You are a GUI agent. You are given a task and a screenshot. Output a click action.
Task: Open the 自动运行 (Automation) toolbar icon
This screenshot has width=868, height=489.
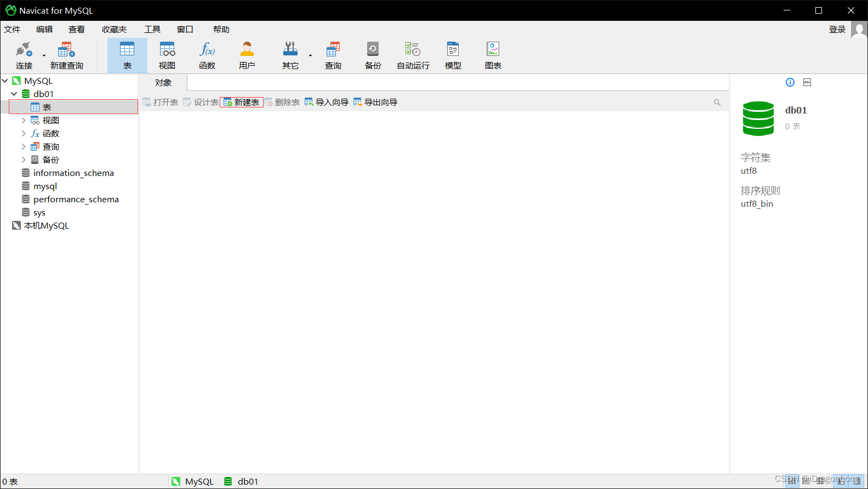(413, 55)
